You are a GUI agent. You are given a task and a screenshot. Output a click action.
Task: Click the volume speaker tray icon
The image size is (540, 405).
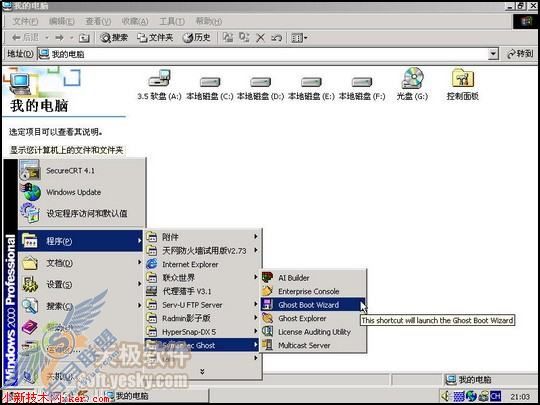[445, 396]
